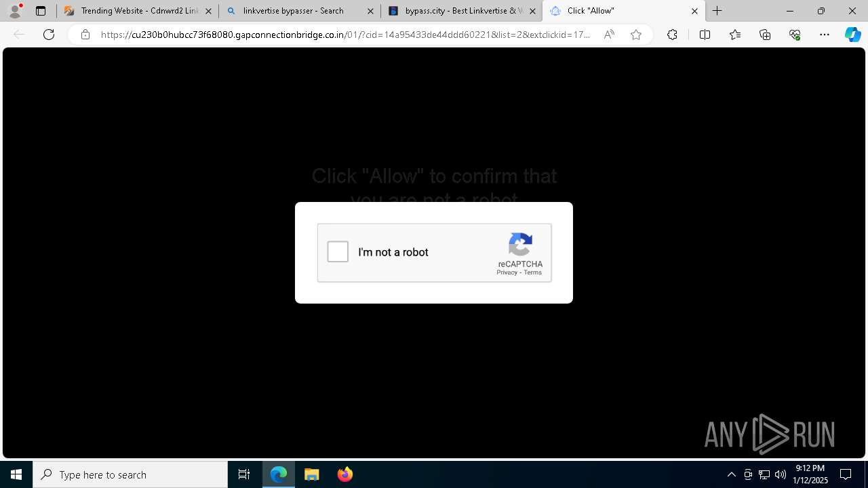The width and height of the screenshot is (868, 488).
Task: Activate the Read aloud icon
Action: point(609,35)
